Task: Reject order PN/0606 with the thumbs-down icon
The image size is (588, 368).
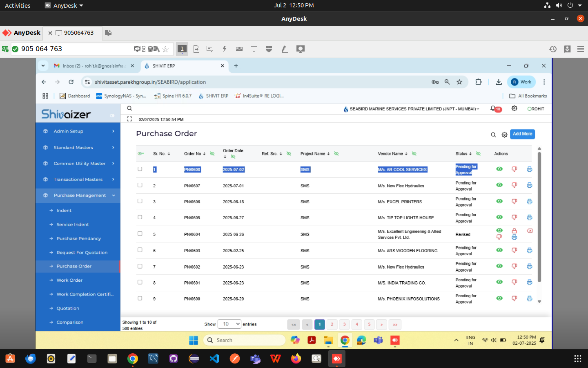Action: pos(514,202)
